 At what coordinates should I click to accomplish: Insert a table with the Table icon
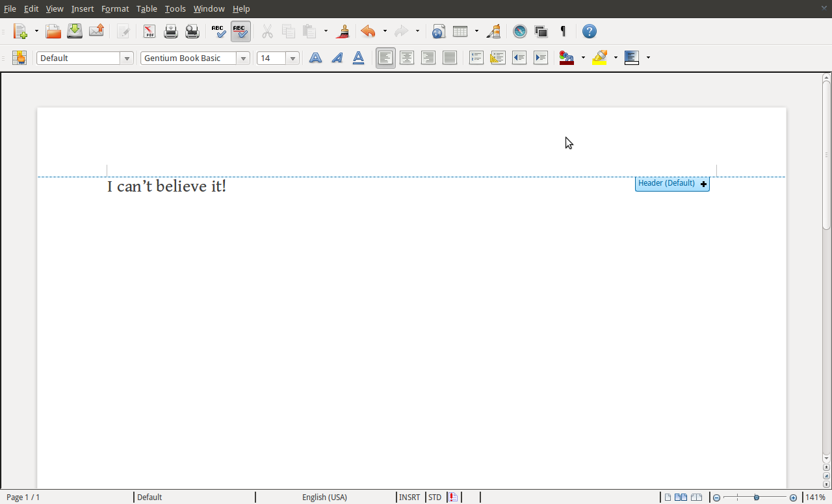(460, 31)
